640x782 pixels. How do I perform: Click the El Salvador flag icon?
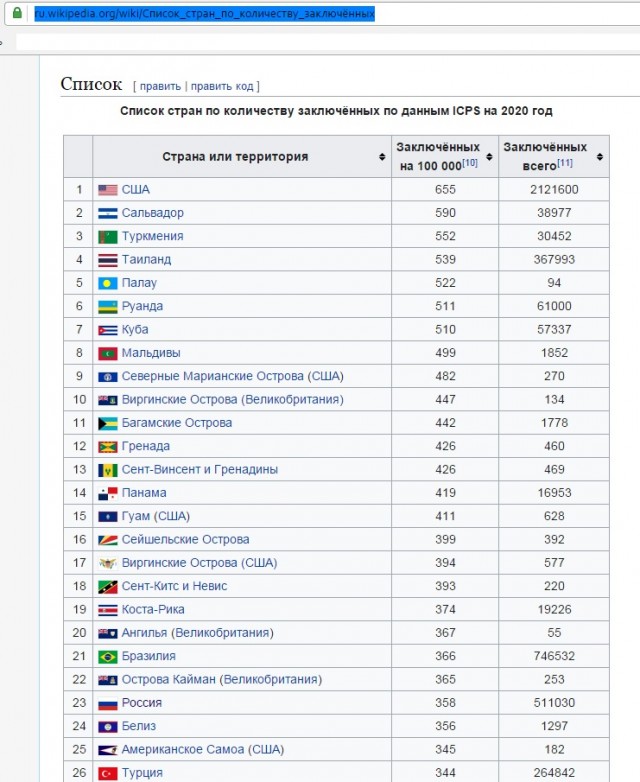pyautogui.click(x=108, y=213)
